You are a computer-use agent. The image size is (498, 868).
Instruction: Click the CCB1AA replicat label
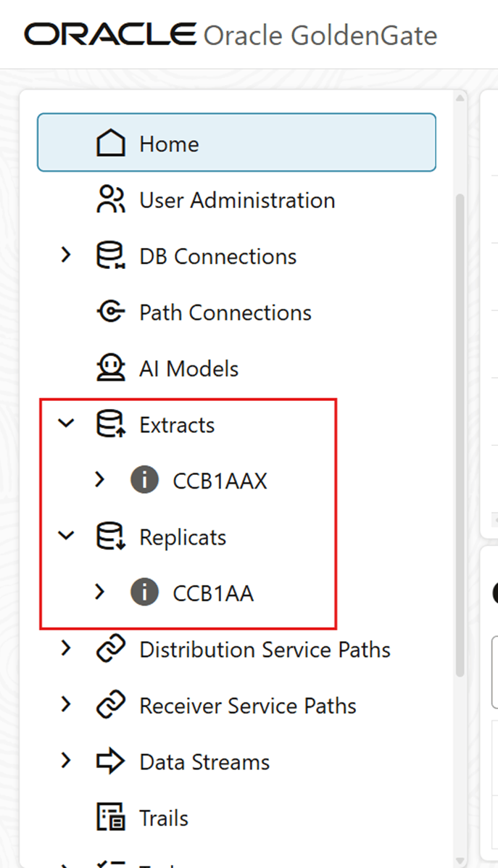[x=212, y=592]
